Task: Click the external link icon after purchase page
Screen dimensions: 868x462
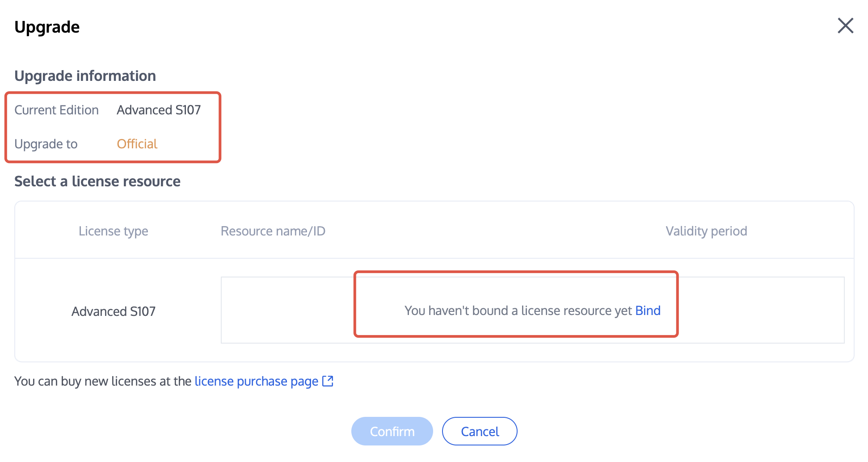Action: pos(328,381)
